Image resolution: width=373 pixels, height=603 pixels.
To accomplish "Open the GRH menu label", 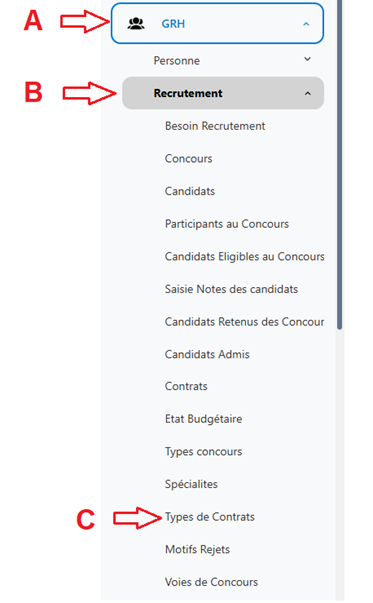I will coord(173,24).
